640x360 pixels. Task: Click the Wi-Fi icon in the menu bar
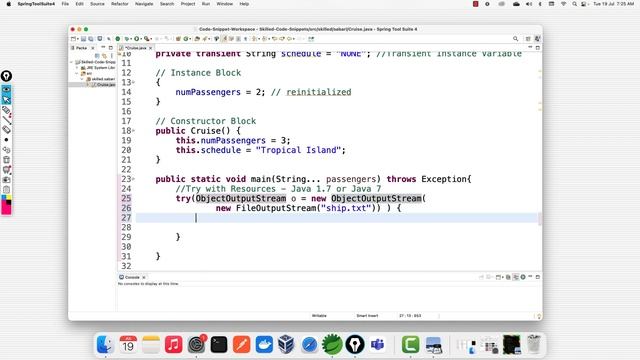click(x=564, y=4)
